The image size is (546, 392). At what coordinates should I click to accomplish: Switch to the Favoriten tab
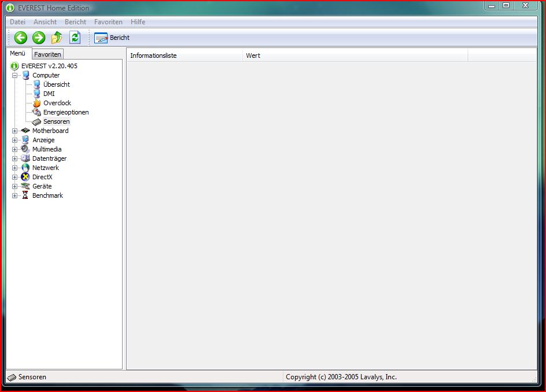[47, 54]
